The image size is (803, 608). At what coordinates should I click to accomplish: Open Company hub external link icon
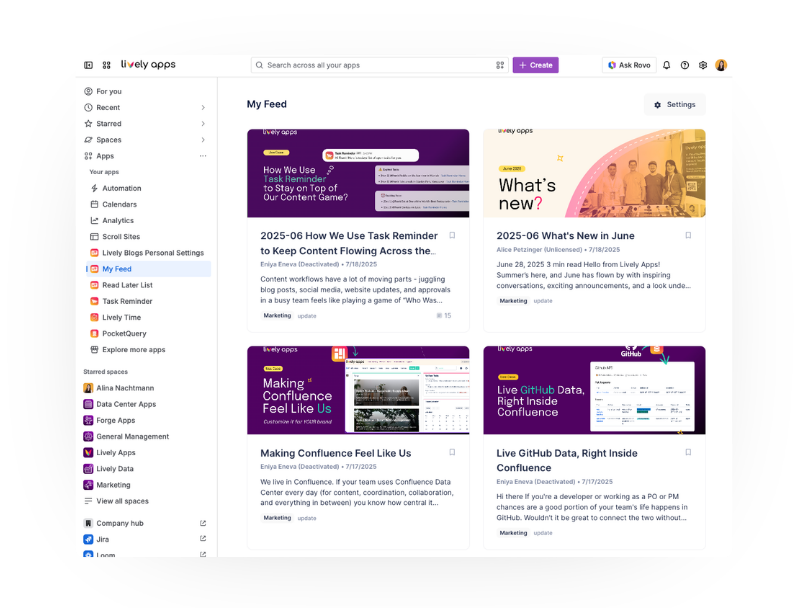203,523
